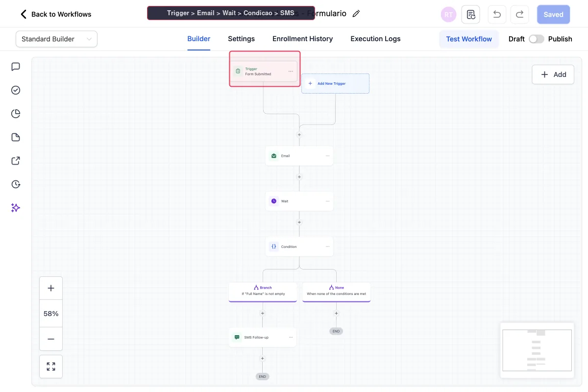This screenshot has height=392, width=588.
Task: Rename the workflow using the pencil icon
Action: pos(356,13)
